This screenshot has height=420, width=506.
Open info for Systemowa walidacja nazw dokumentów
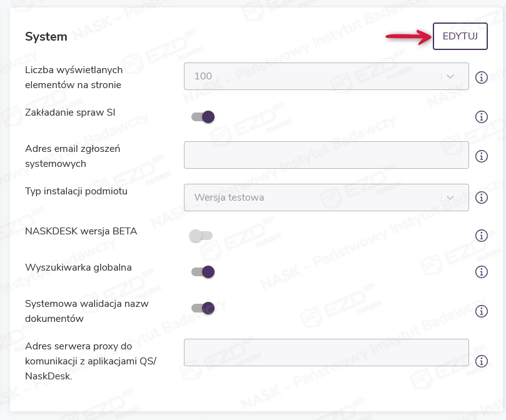click(482, 311)
